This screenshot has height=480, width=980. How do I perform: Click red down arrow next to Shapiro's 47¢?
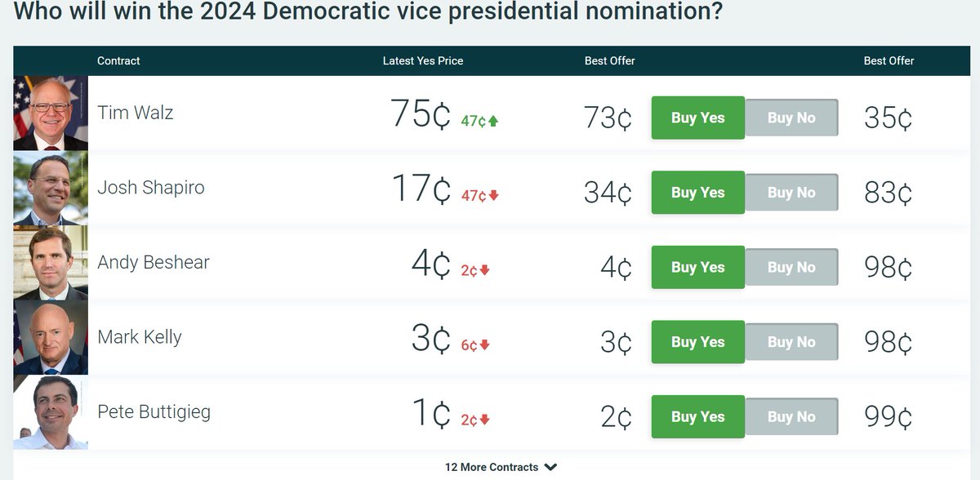tap(493, 196)
